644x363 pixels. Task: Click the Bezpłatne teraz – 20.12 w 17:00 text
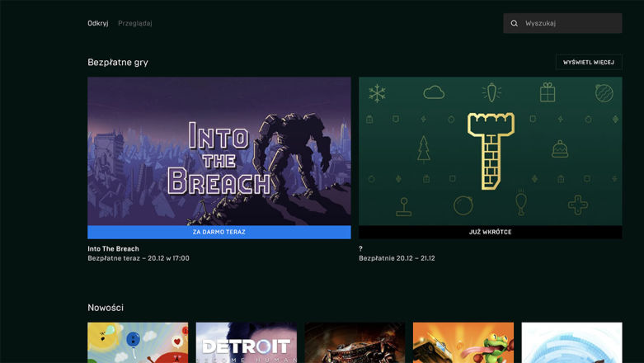(139, 258)
